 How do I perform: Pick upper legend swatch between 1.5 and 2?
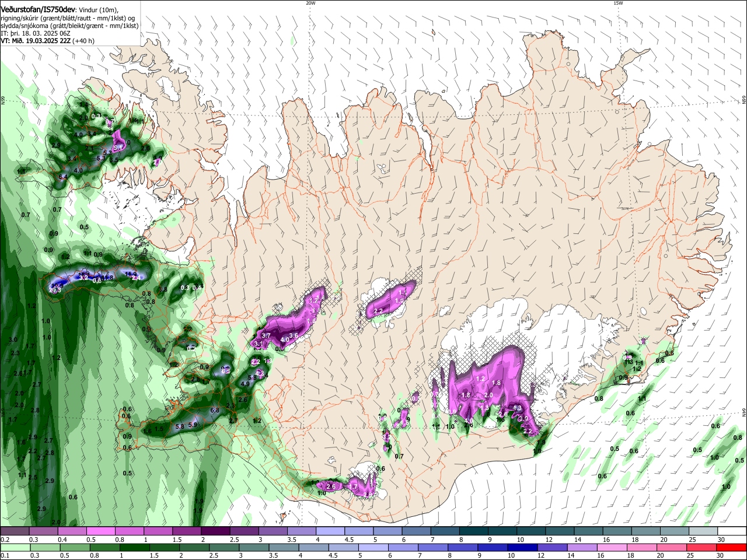click(x=187, y=531)
